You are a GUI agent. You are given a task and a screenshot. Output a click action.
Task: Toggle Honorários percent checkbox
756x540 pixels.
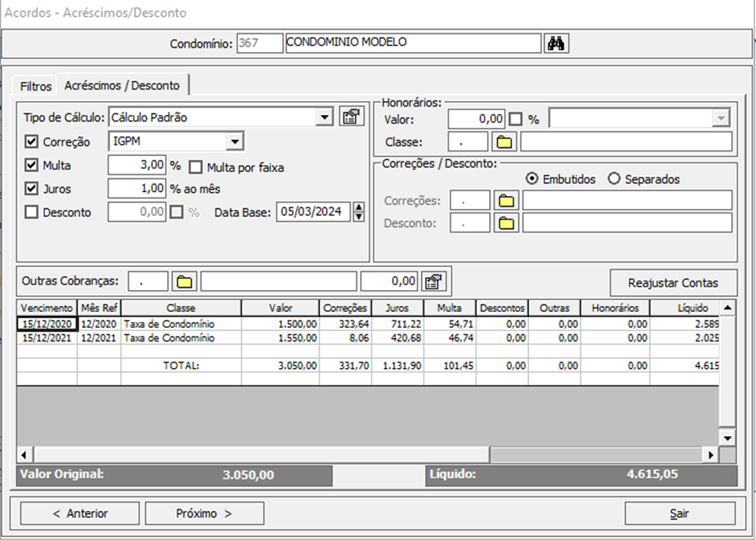tap(515, 119)
